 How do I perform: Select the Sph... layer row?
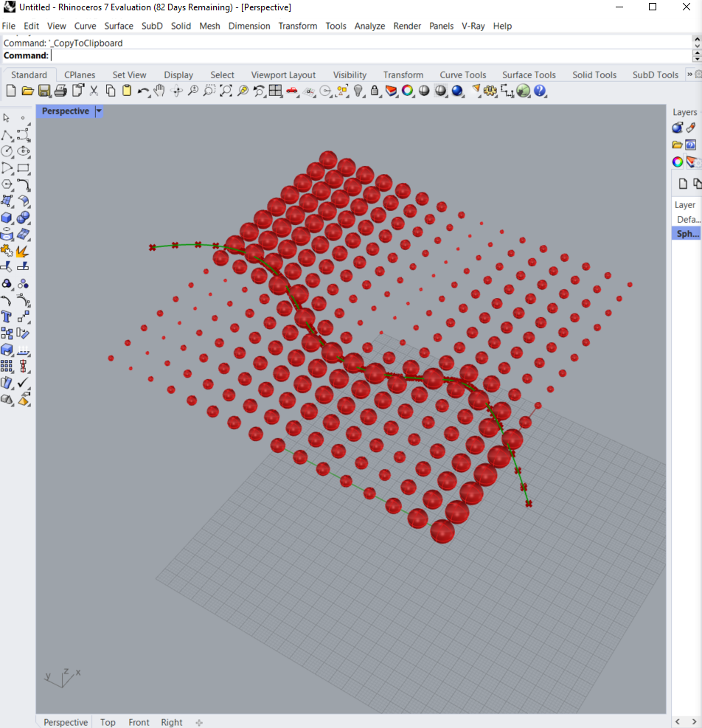[x=687, y=234]
